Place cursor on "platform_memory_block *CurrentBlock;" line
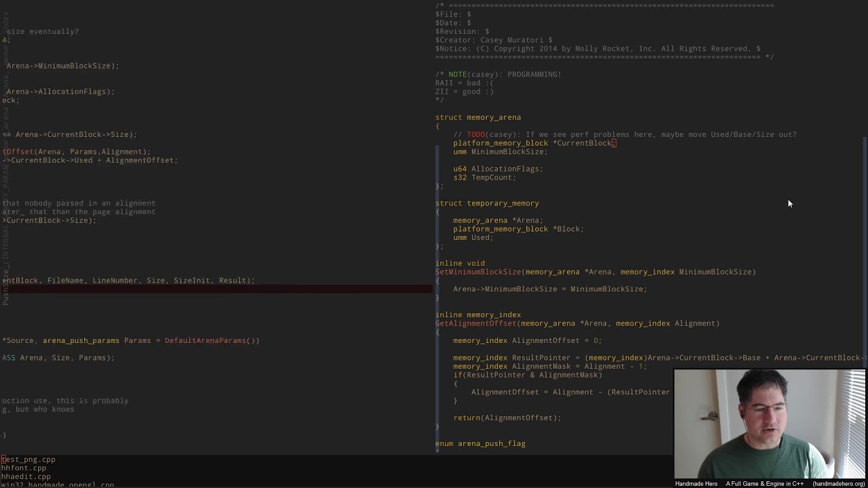Image resolution: width=868 pixels, height=488 pixels. 534,143
